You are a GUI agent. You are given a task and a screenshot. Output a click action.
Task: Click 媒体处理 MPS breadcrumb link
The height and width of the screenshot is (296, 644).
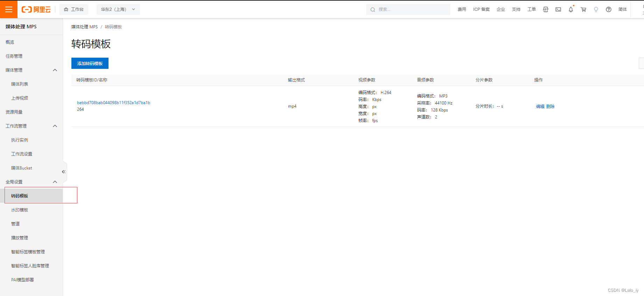coord(84,27)
